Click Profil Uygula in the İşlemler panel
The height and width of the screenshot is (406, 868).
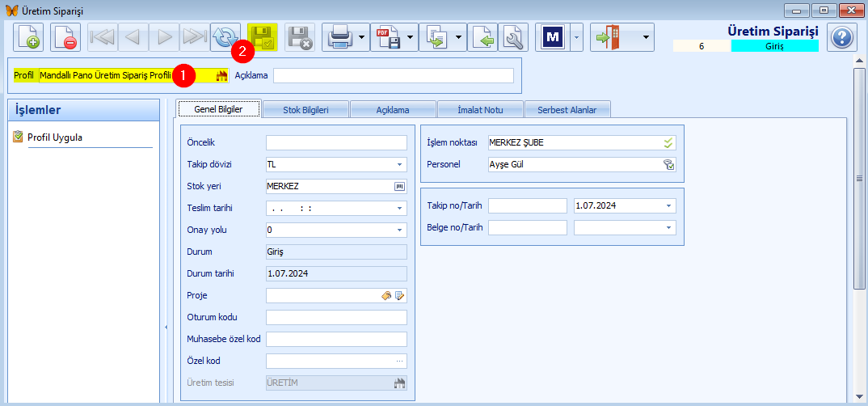(x=55, y=137)
